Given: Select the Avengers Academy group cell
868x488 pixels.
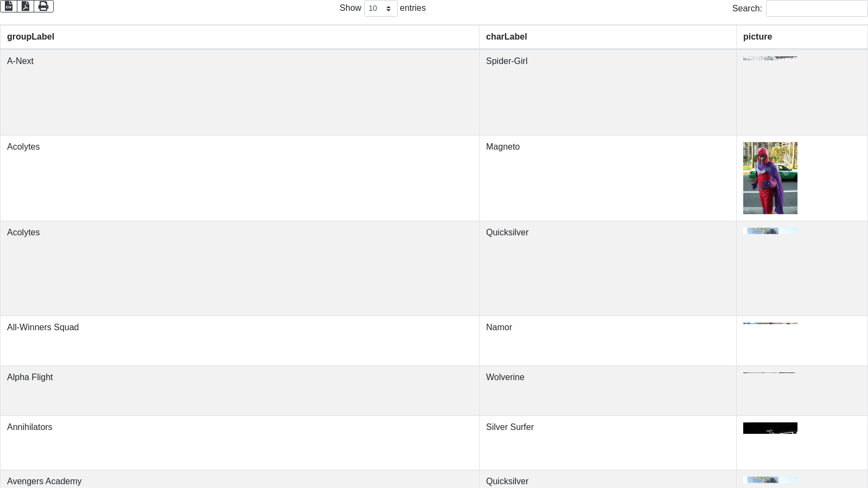Looking at the screenshot, I should click(240, 479).
